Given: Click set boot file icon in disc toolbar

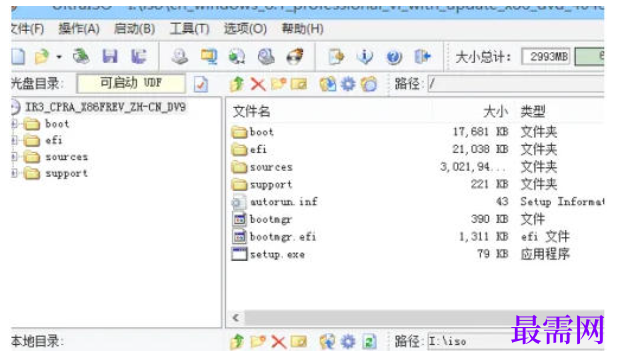Looking at the screenshot, I should coord(369,84).
